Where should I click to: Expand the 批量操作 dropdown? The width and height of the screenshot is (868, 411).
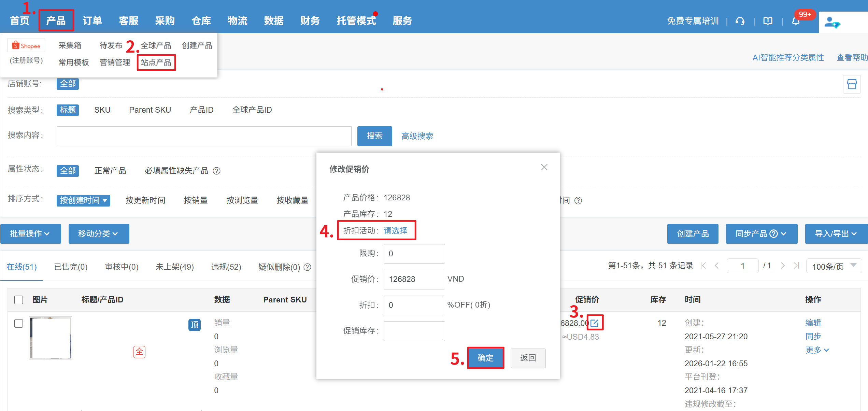pos(30,233)
